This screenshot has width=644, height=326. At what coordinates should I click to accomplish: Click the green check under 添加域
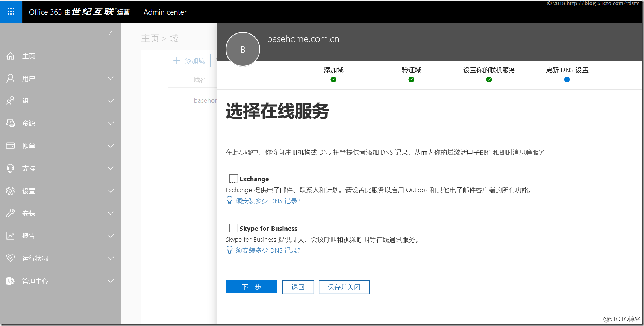(x=333, y=79)
